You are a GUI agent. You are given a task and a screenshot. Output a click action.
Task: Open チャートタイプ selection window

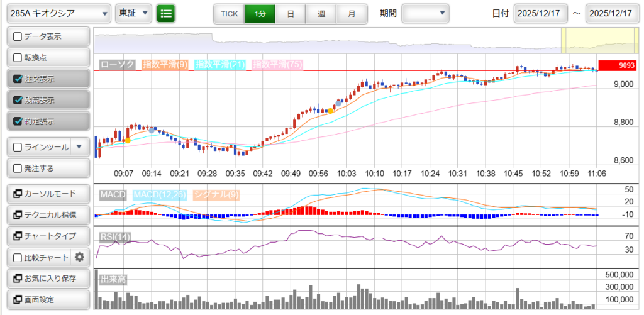coord(48,236)
